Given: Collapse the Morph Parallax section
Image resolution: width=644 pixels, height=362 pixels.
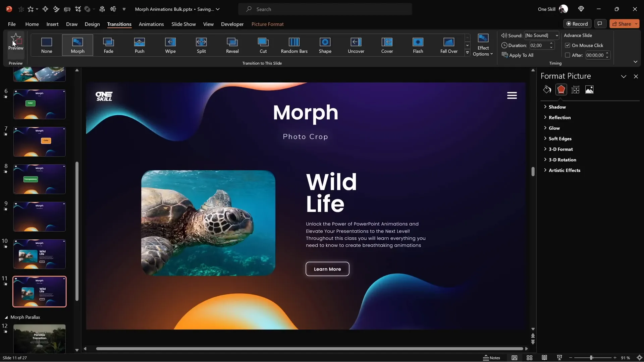Looking at the screenshot, I should 6,317.
